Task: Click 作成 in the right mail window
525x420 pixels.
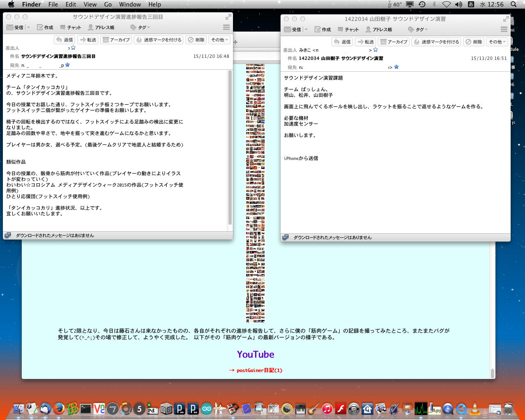Action: (323, 30)
